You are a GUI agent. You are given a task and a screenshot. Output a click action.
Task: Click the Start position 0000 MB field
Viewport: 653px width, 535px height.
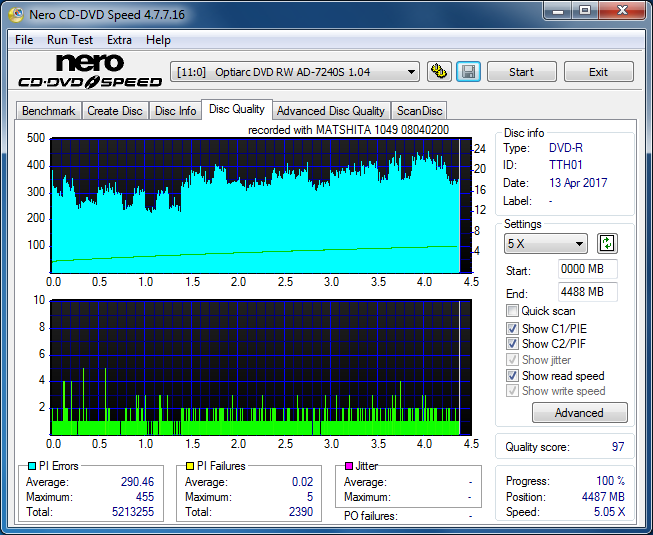[588, 269]
